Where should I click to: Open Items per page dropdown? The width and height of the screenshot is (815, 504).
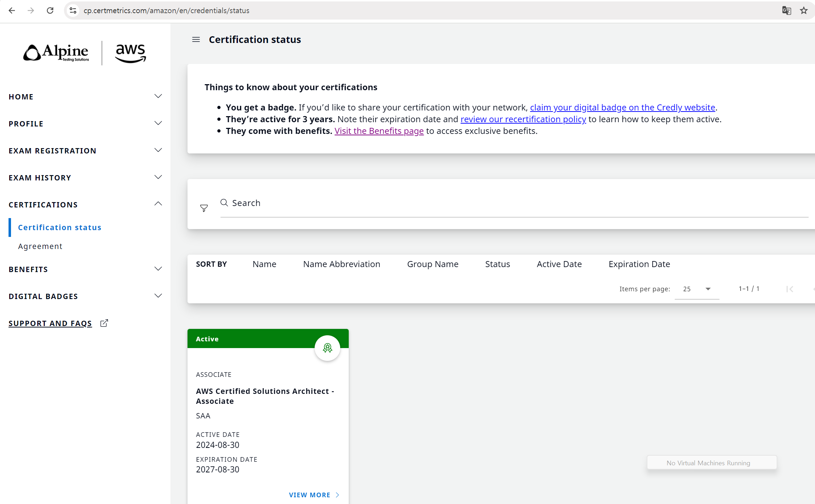click(x=696, y=289)
